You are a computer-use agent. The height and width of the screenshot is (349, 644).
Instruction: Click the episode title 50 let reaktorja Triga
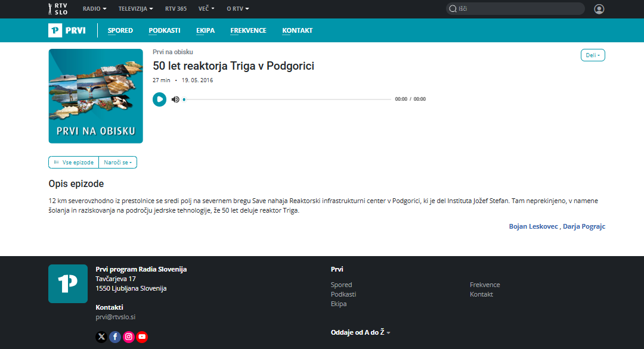click(x=233, y=66)
